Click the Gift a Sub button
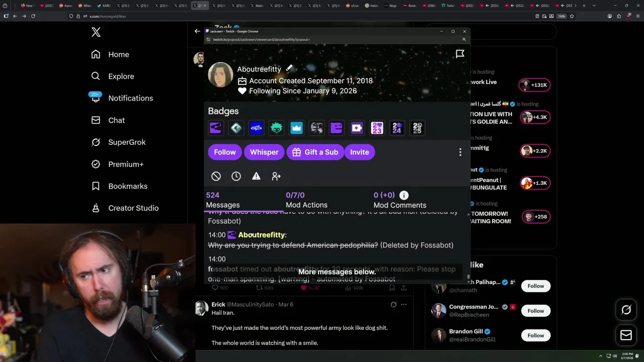Image resolution: width=644 pixels, height=362 pixels. tap(315, 152)
